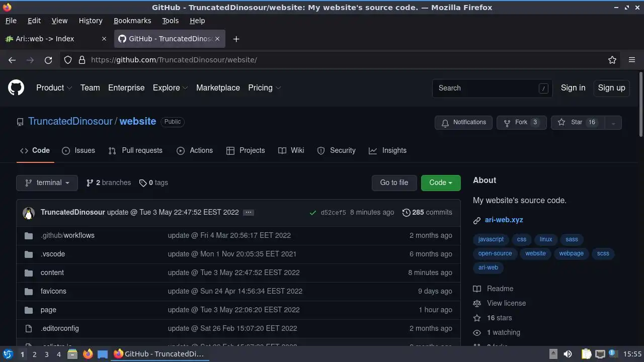Open the Firefox hamburger menu

tap(632, 60)
